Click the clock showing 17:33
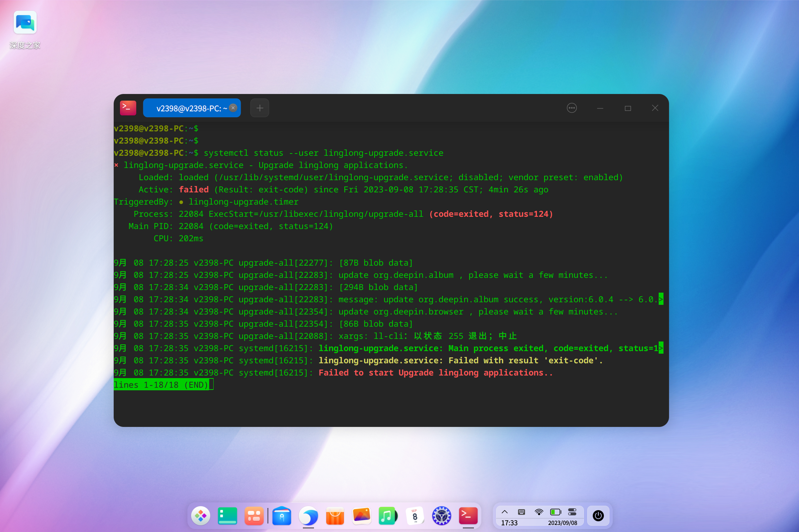Viewport: 799px width, 532px height. tap(509, 523)
